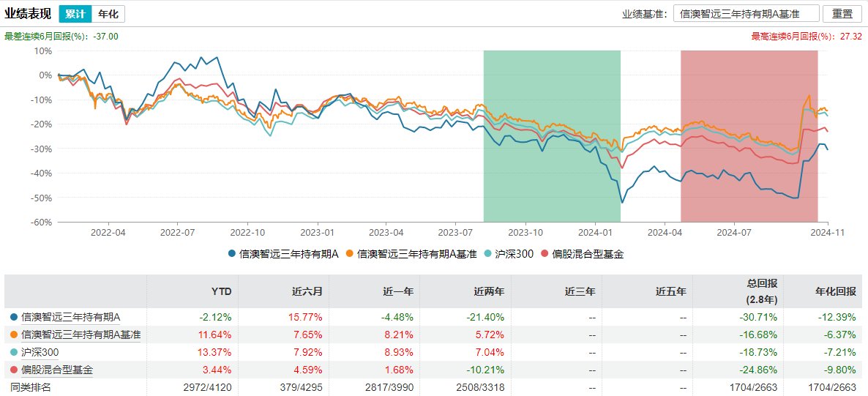Click the teal dot beside 沪深300 row

(14, 353)
